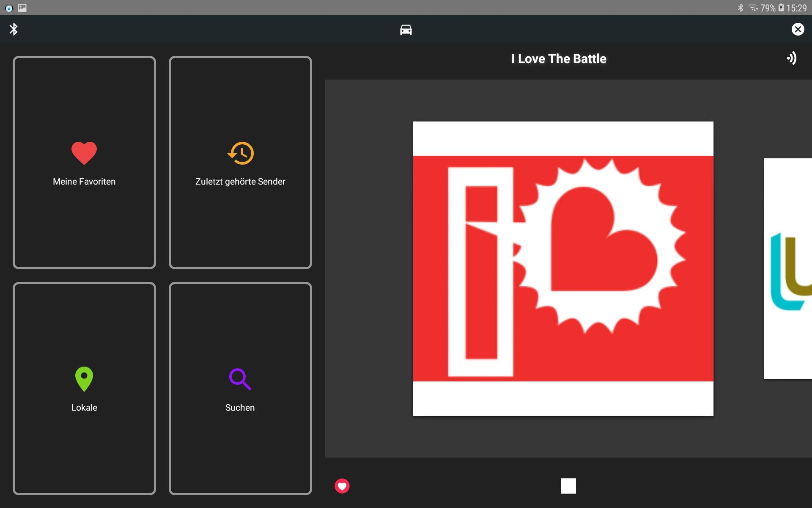Click the 'I Love The Battle' station title
This screenshot has height=508, width=812.
tap(559, 59)
